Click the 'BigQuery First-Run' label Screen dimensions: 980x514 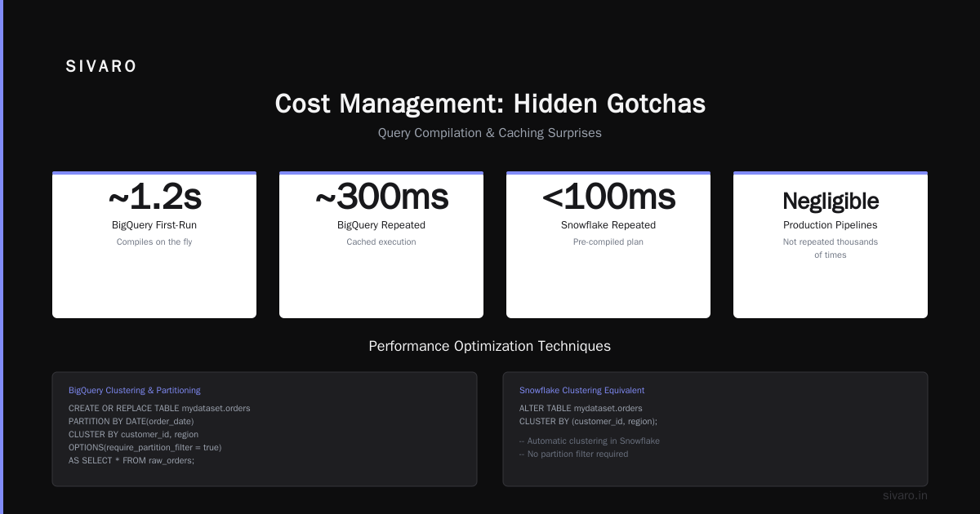(x=154, y=225)
